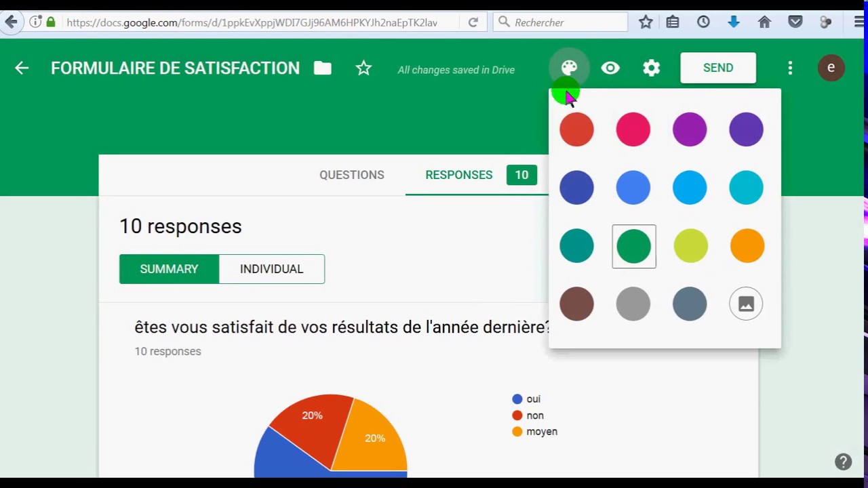Image resolution: width=868 pixels, height=488 pixels.
Task: Go to the browser home icon
Action: pos(764,22)
